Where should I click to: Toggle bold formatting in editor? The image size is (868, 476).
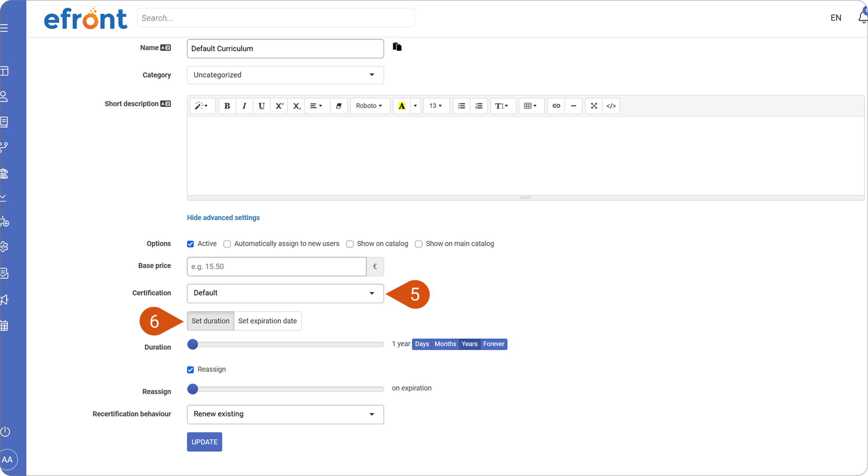pos(227,106)
